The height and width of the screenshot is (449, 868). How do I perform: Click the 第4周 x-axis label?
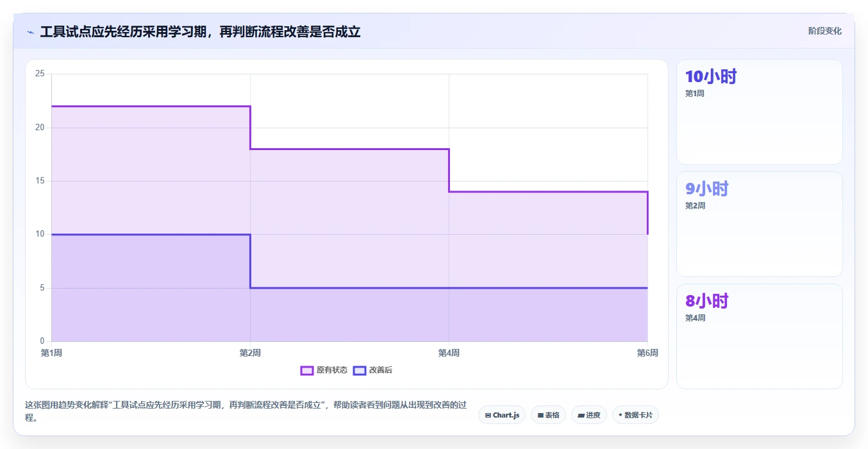pyautogui.click(x=449, y=353)
